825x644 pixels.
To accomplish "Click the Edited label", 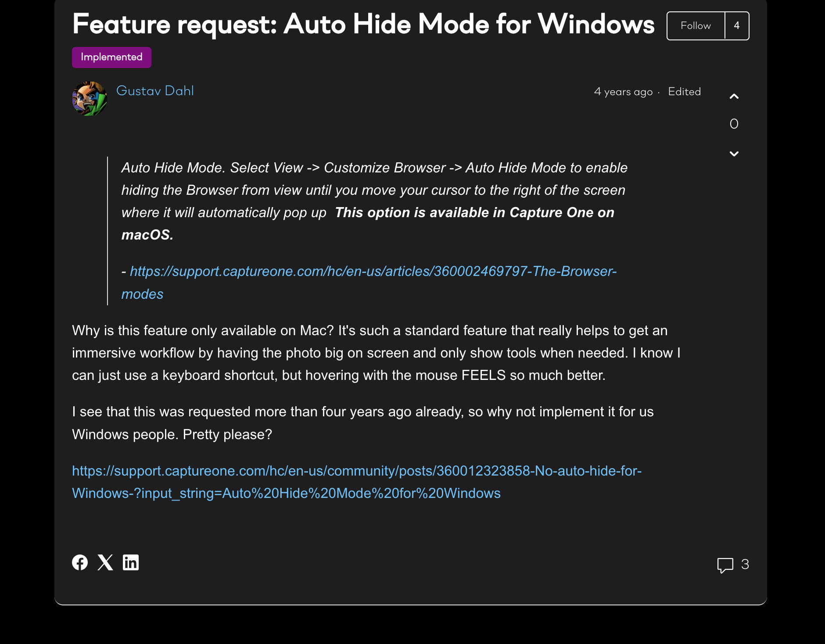I will pyautogui.click(x=684, y=92).
